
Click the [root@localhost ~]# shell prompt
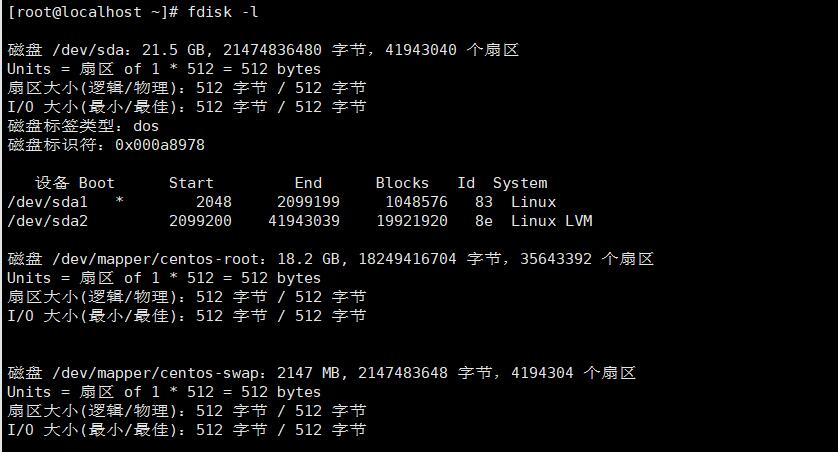point(94,12)
